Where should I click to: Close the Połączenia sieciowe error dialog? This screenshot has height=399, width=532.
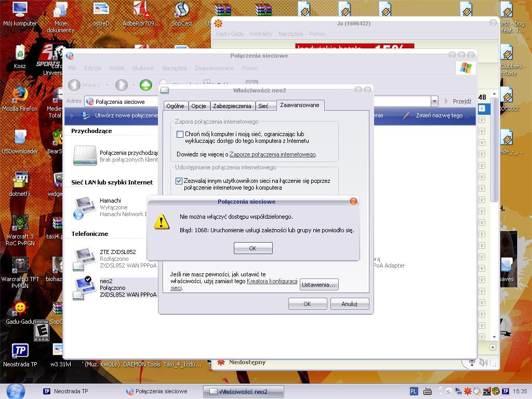[x=353, y=202]
